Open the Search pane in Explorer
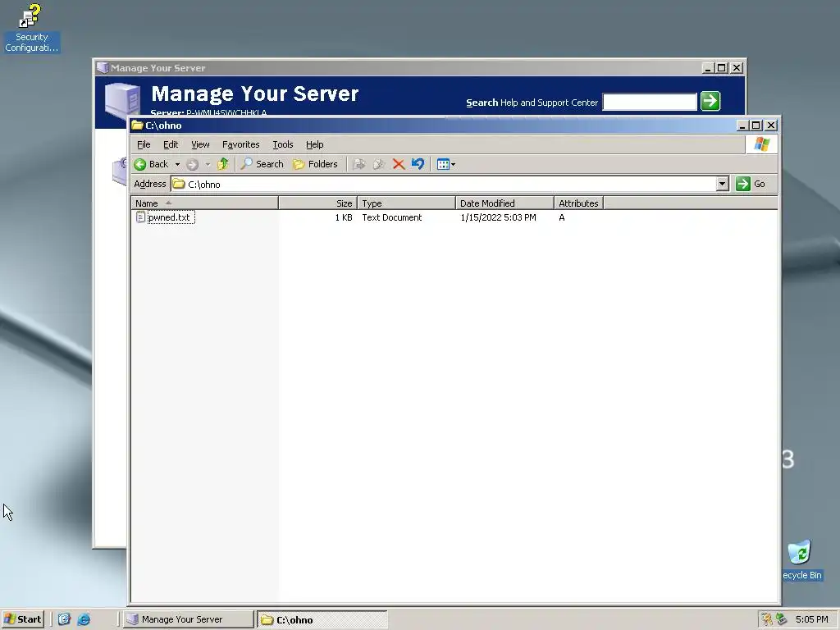The width and height of the screenshot is (840, 630). (x=262, y=164)
